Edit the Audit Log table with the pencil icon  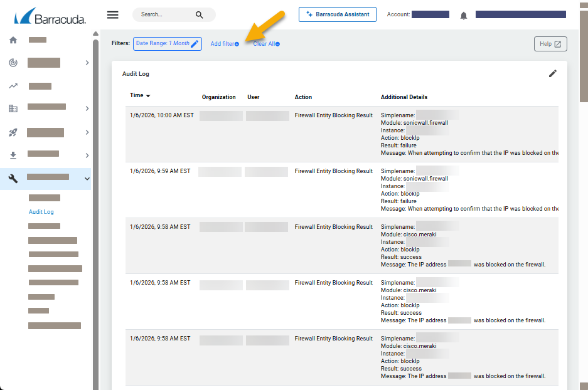[552, 73]
